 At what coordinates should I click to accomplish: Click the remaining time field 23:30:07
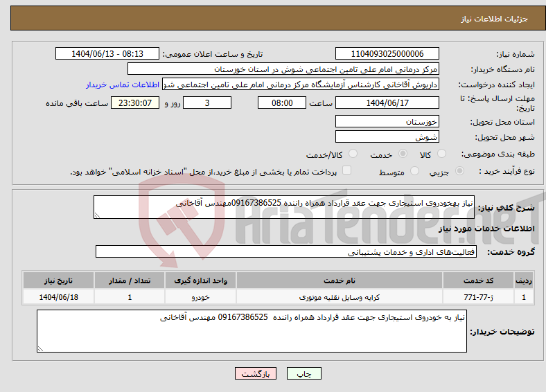[x=135, y=103]
